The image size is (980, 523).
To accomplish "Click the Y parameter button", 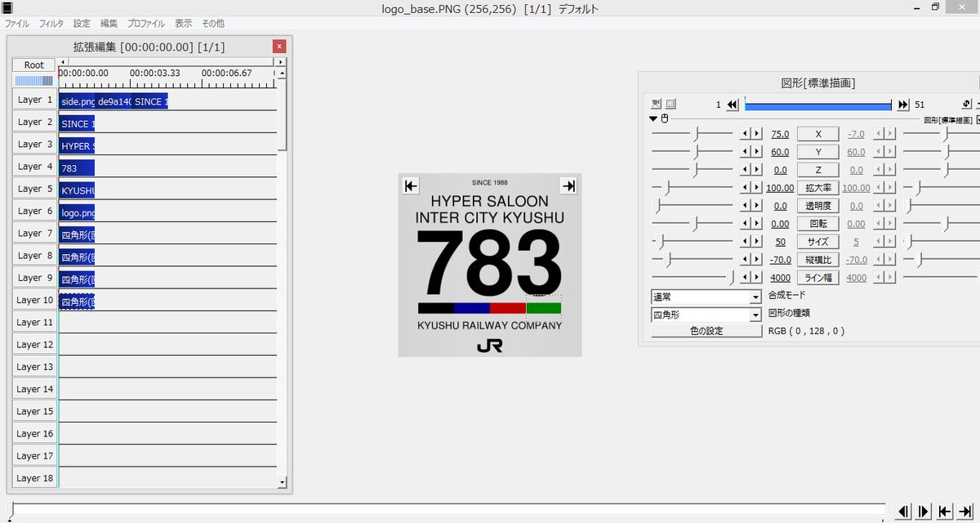I will coord(818,152).
